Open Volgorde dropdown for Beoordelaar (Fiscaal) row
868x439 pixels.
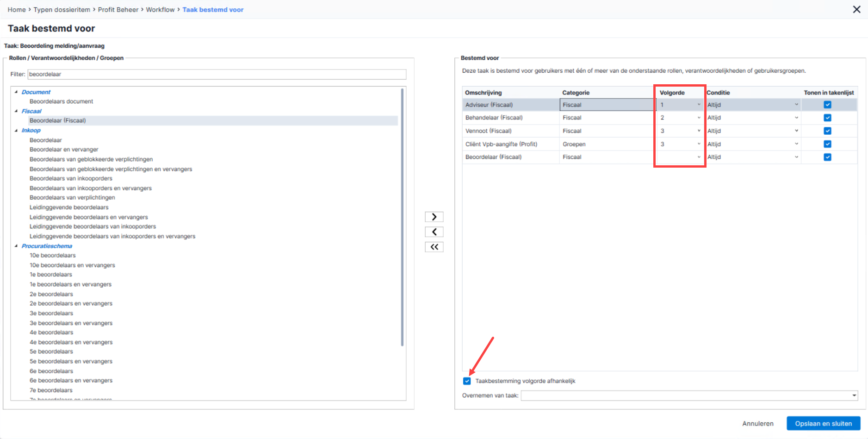680,157
